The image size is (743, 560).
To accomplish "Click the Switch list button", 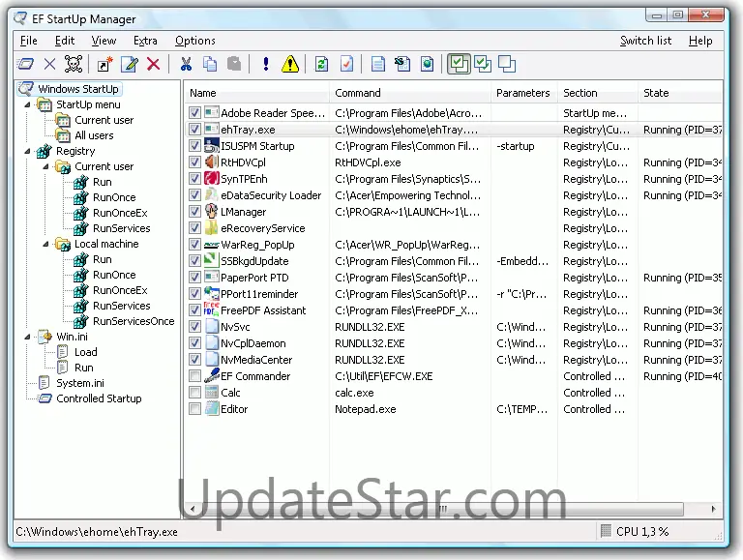I will 645,41.
